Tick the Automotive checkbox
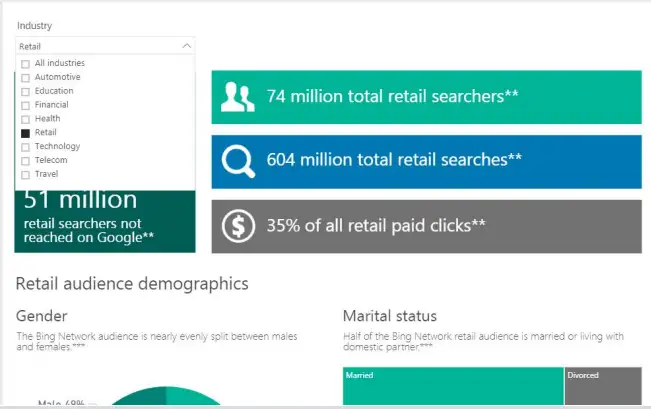 [x=25, y=78]
